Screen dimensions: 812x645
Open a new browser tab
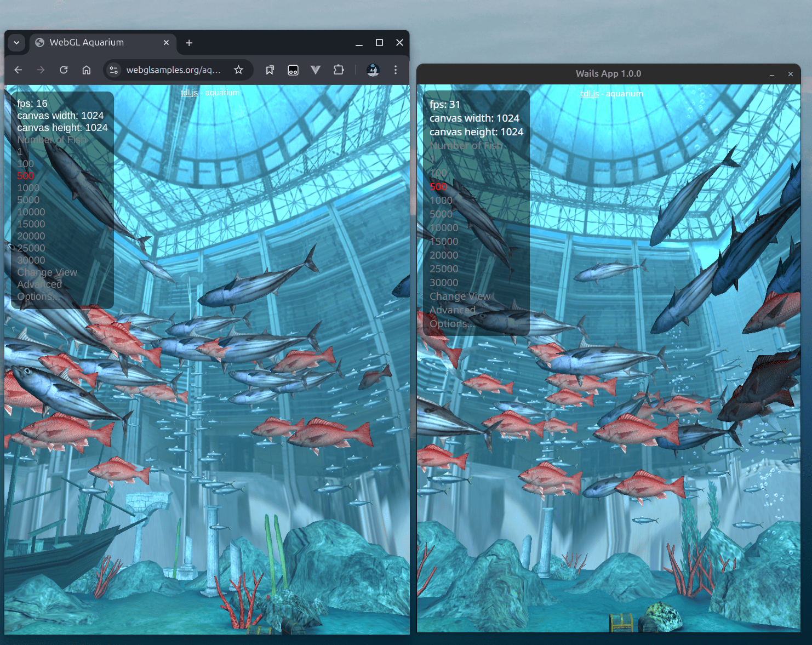coord(188,42)
